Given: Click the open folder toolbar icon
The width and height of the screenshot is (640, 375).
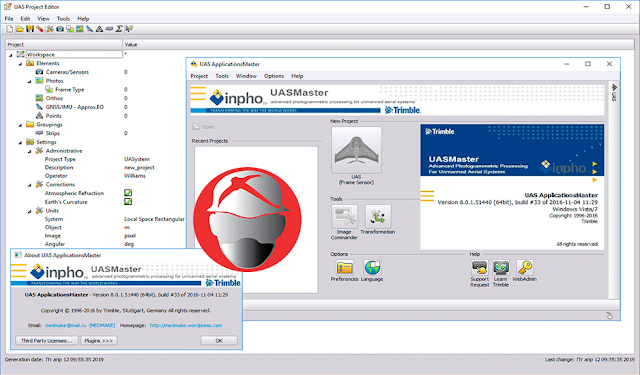Looking at the screenshot, I should pos(20,29).
